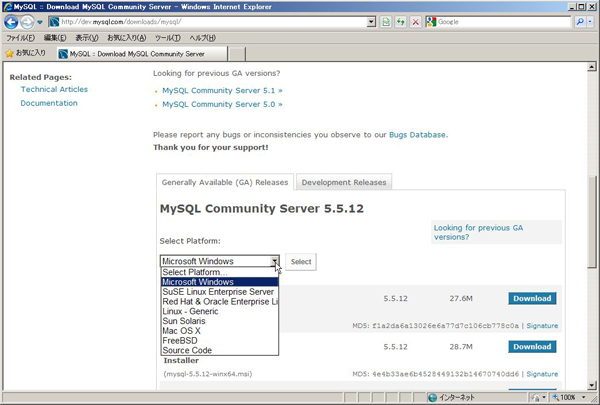Open the 100% zoom level control
This screenshot has width=600, height=405.
(x=569, y=397)
